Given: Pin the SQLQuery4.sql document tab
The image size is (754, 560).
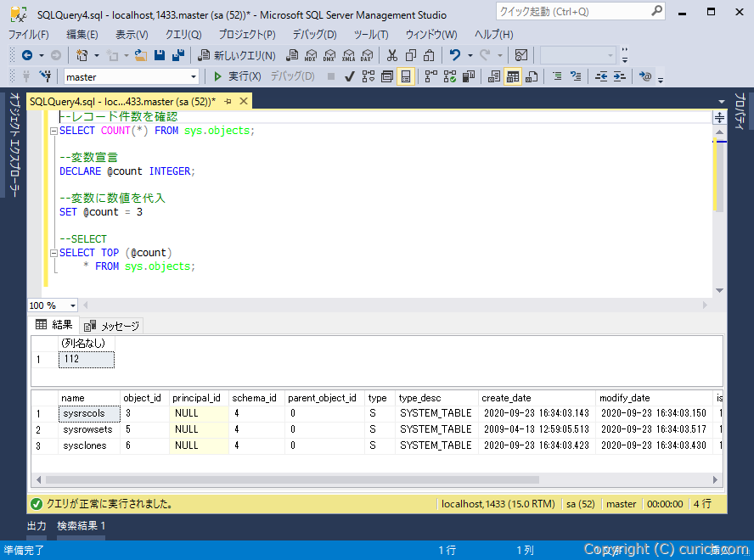Looking at the screenshot, I should (x=229, y=100).
